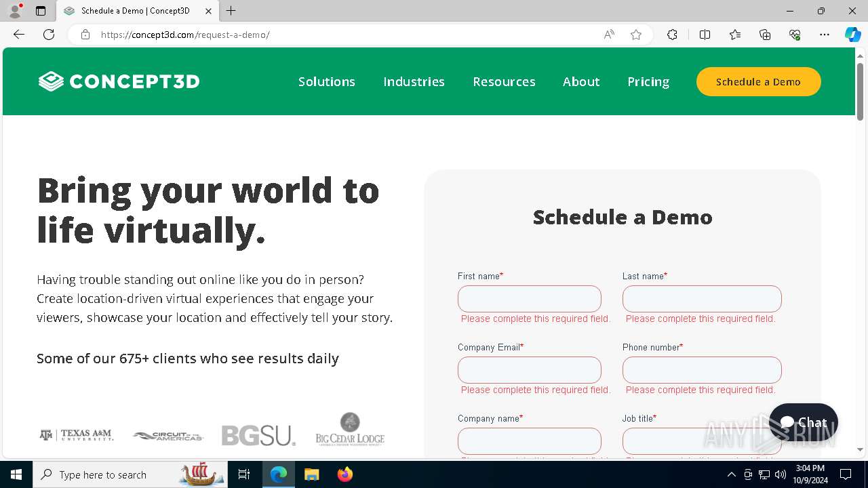Focus the Job title field
This screenshot has height=488, width=868.
[x=702, y=441]
